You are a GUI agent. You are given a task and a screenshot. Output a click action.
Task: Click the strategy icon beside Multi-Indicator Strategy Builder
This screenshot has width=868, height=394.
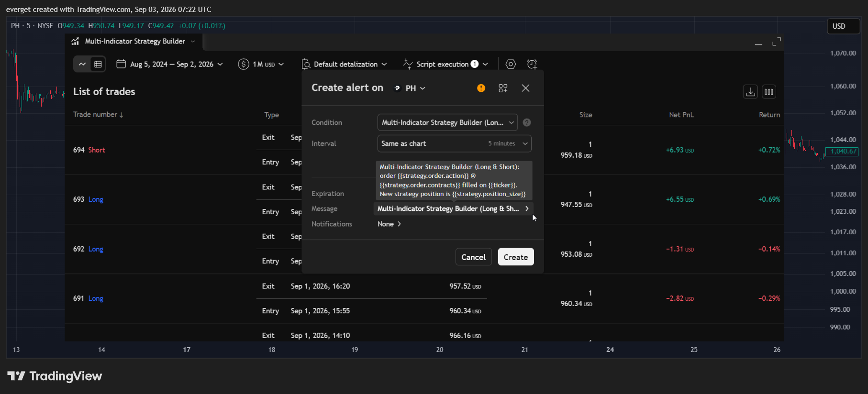[x=75, y=42]
